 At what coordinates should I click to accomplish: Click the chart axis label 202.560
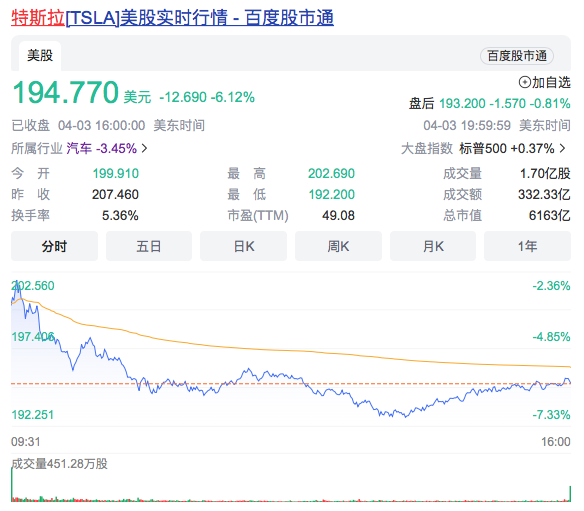(x=33, y=286)
